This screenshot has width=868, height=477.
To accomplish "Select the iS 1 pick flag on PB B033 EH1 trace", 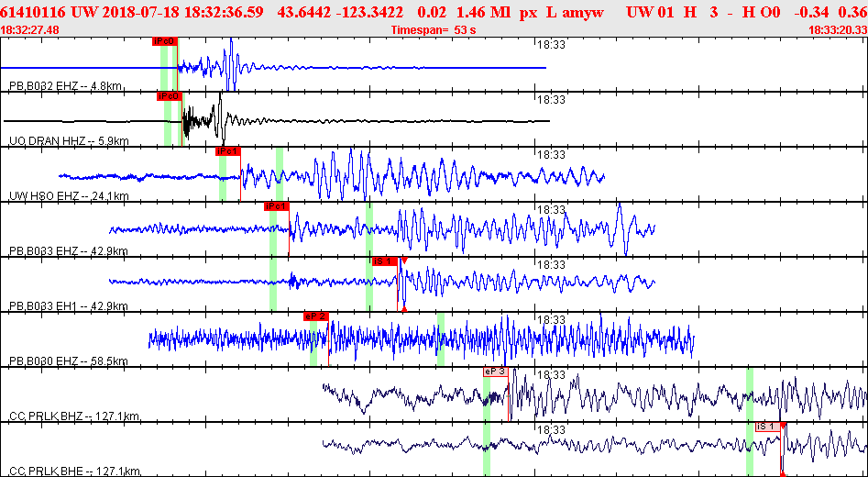I will [x=385, y=261].
